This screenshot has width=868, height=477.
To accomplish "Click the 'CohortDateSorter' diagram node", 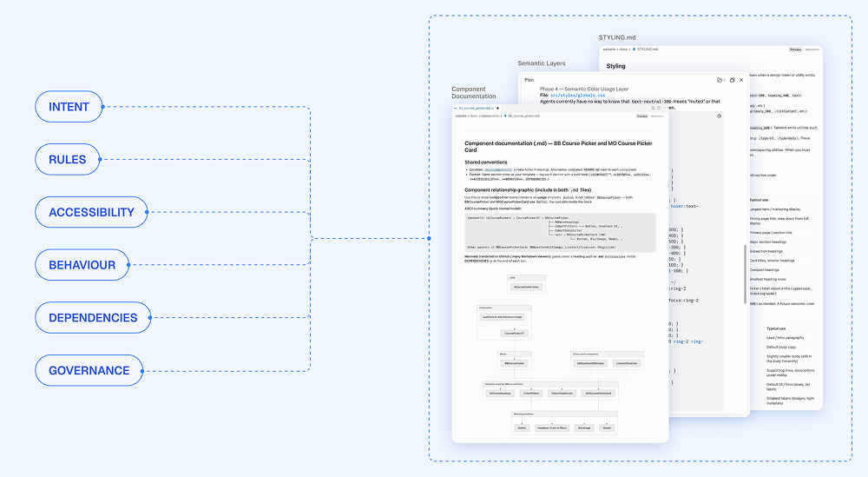I will [x=562, y=394].
